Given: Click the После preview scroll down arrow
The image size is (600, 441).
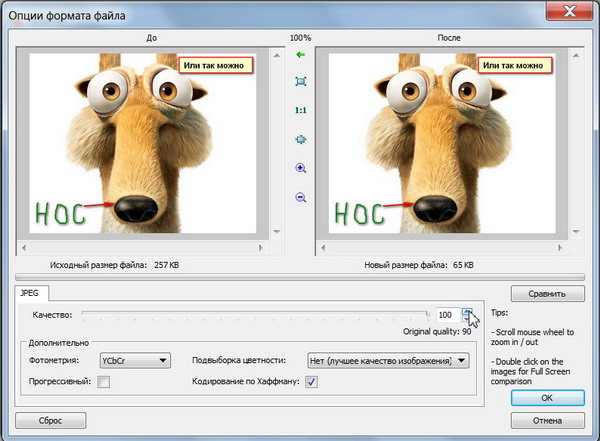Looking at the screenshot, I should tap(576, 232).
